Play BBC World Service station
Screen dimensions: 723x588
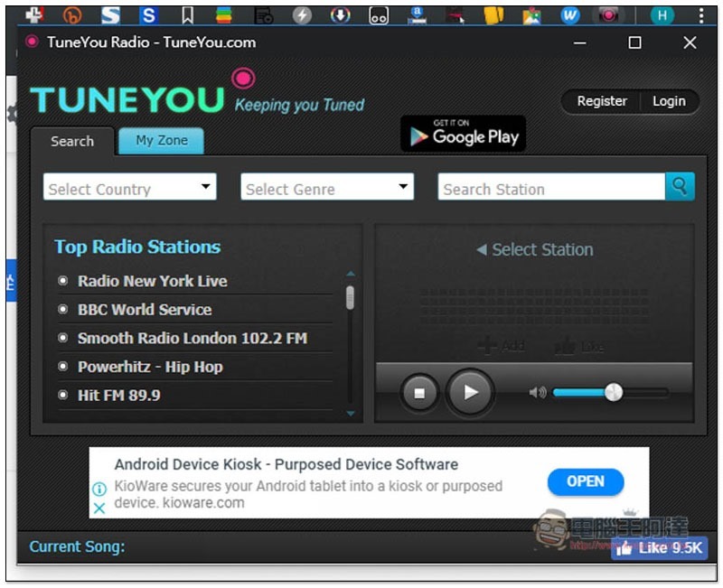145,309
